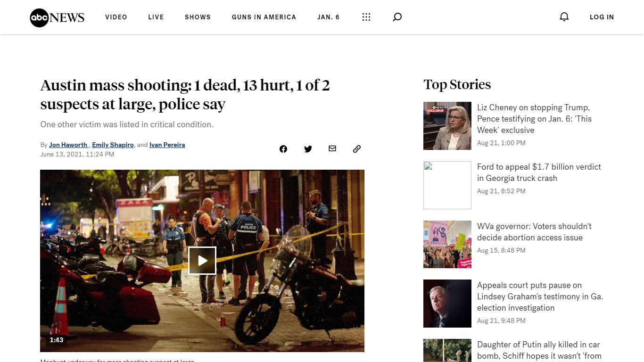
Task: Click the Lindsey Graham story thumbnail
Action: point(447,304)
